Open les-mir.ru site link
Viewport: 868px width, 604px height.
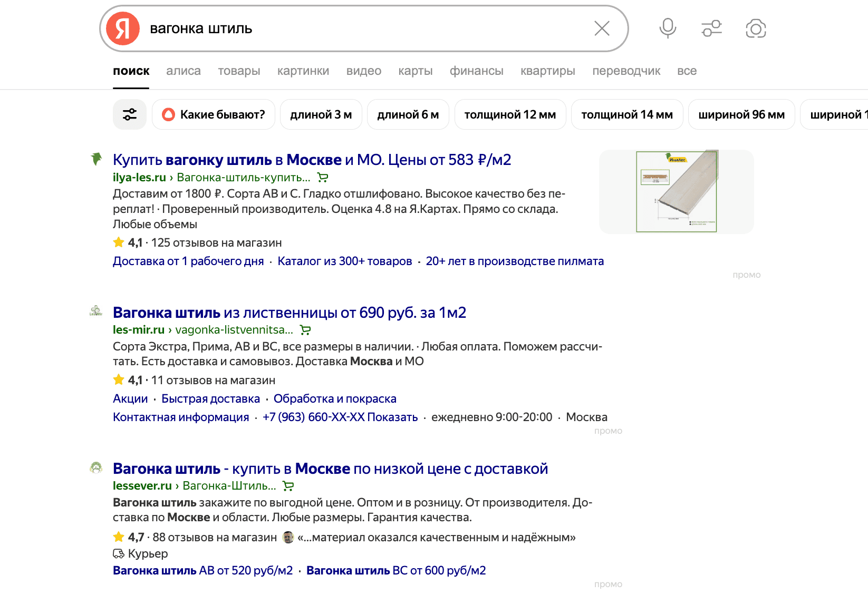click(139, 330)
